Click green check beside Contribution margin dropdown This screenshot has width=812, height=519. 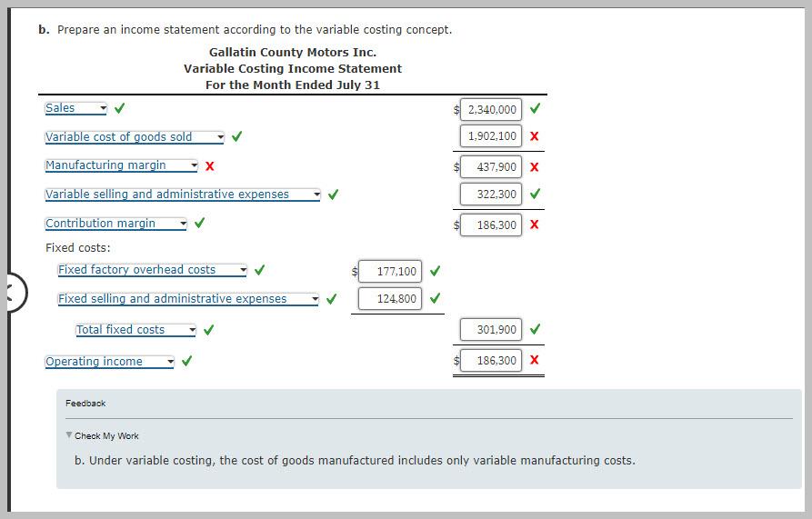pos(199,223)
